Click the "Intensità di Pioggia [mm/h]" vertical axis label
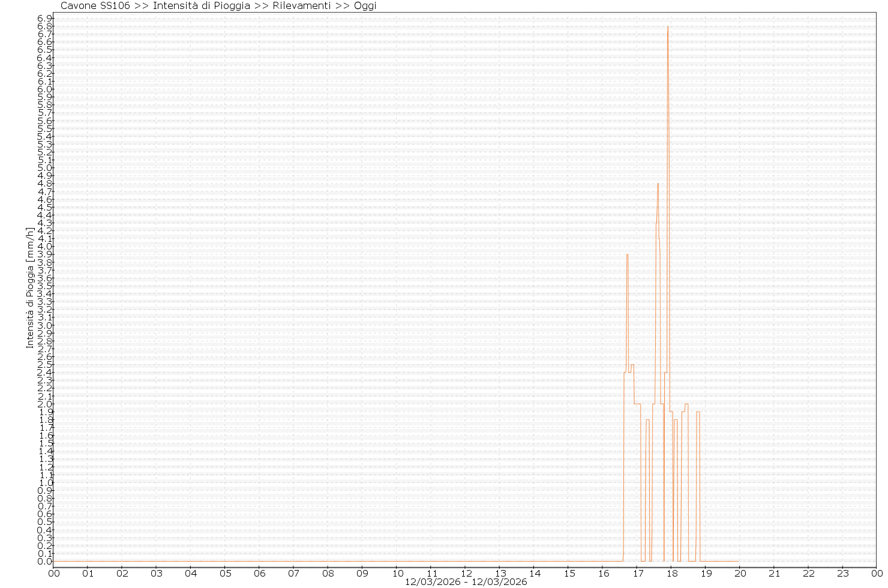This screenshot has height=588, width=888. click(29, 287)
